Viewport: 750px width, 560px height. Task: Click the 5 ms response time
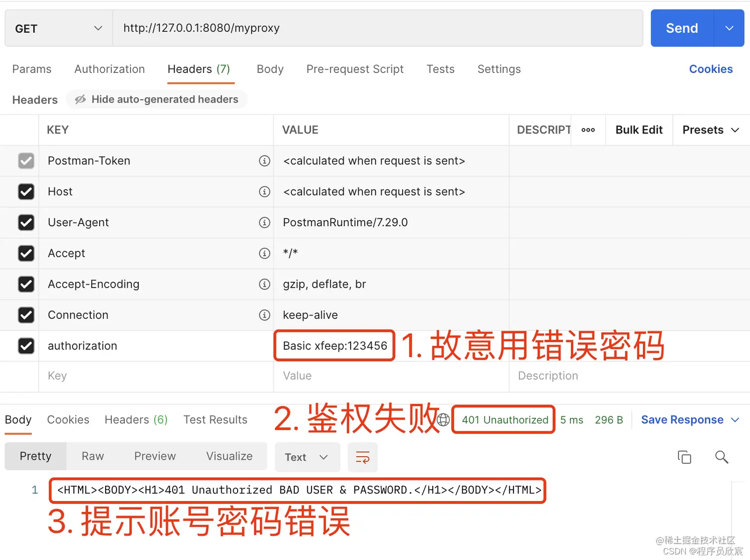571,420
